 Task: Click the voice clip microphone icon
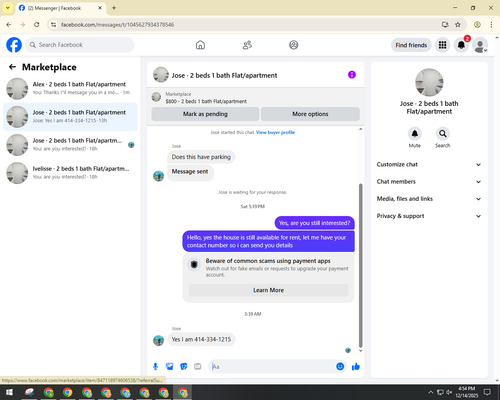(x=155, y=367)
